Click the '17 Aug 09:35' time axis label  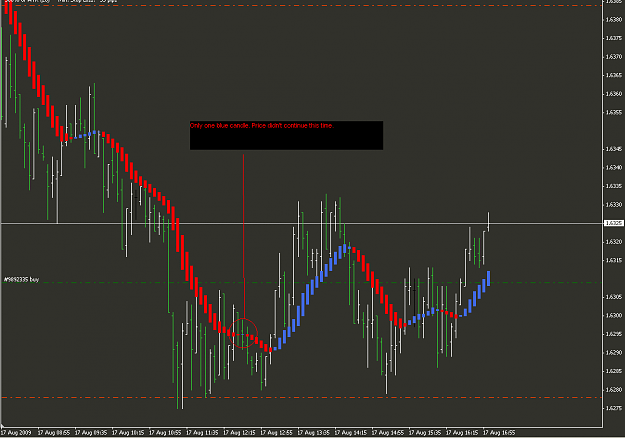pyautogui.click(x=91, y=433)
